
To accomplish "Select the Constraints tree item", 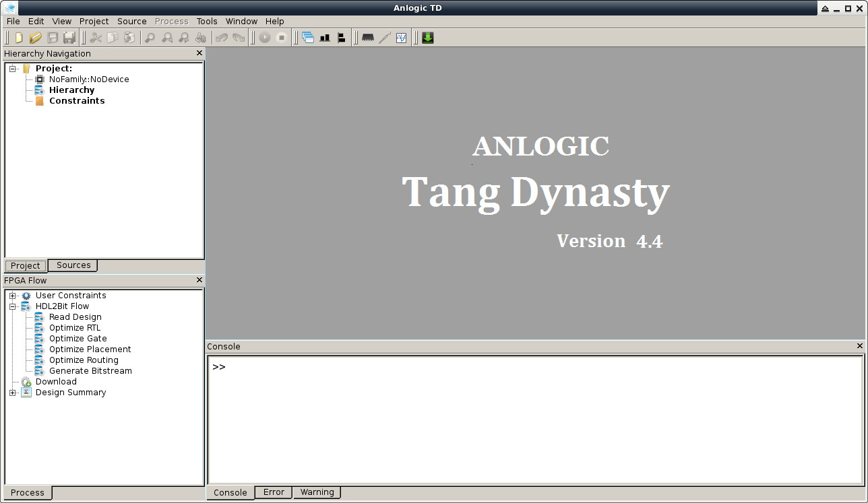I will click(77, 101).
